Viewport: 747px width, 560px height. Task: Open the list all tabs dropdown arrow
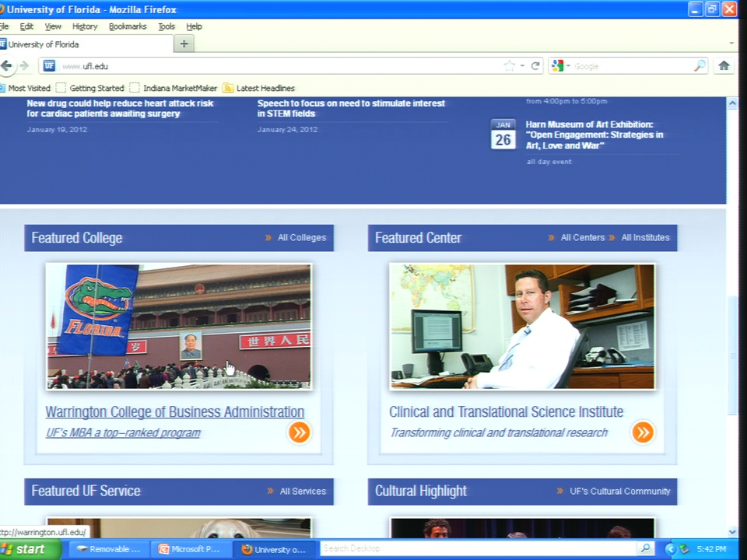click(731, 44)
